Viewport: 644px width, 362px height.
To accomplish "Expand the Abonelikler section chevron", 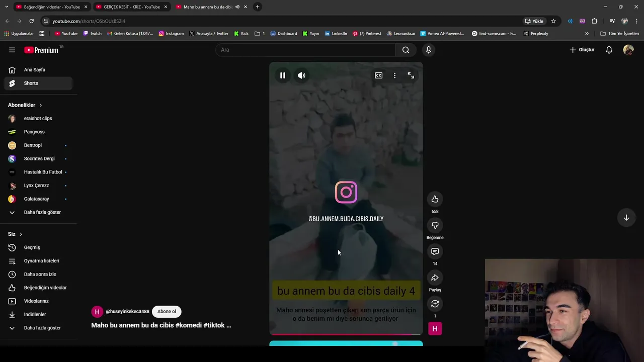I will click(40, 105).
